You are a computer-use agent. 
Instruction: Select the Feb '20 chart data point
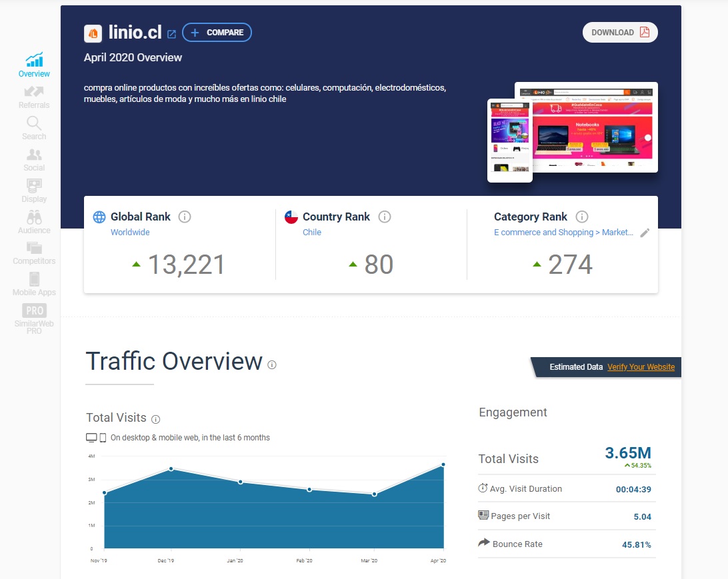[x=309, y=490]
